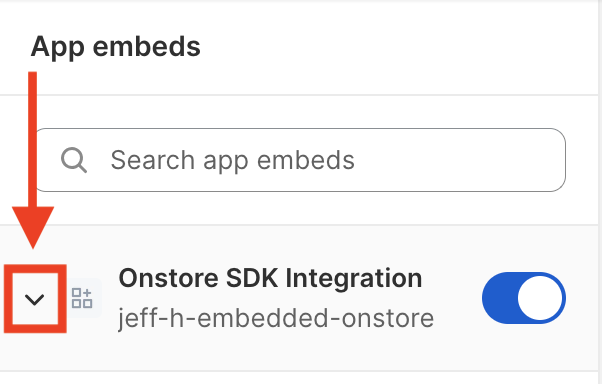Click the jeff-h-embedded-onstore subtitle text
The height and width of the screenshot is (384, 602).
pyautogui.click(x=276, y=318)
